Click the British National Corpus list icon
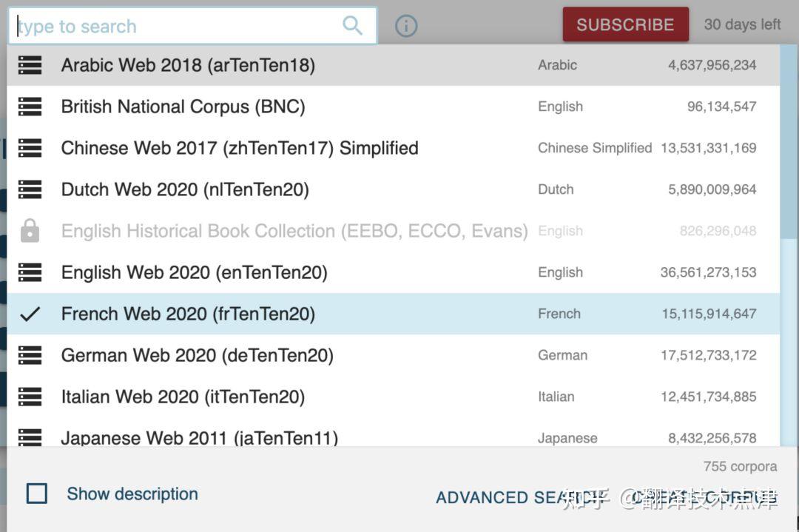 coord(30,107)
